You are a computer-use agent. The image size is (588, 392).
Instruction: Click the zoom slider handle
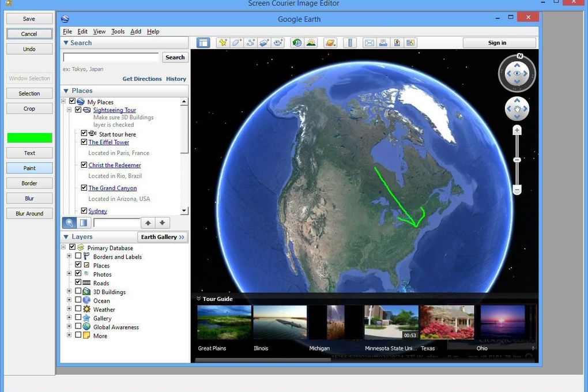pos(517,160)
